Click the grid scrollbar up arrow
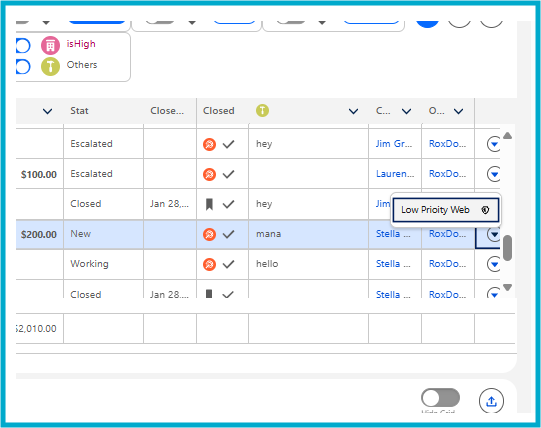Viewport: 541px width, 428px height. click(507, 135)
